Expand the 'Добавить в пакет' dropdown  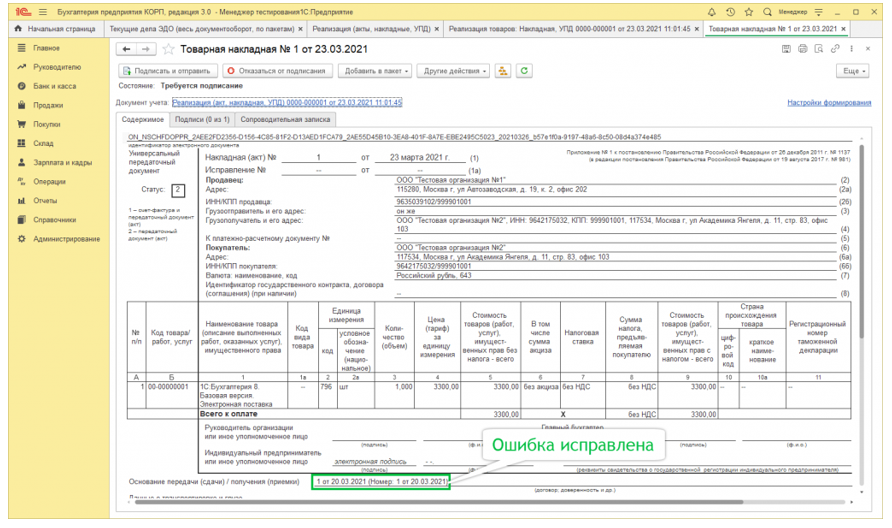tap(375, 71)
